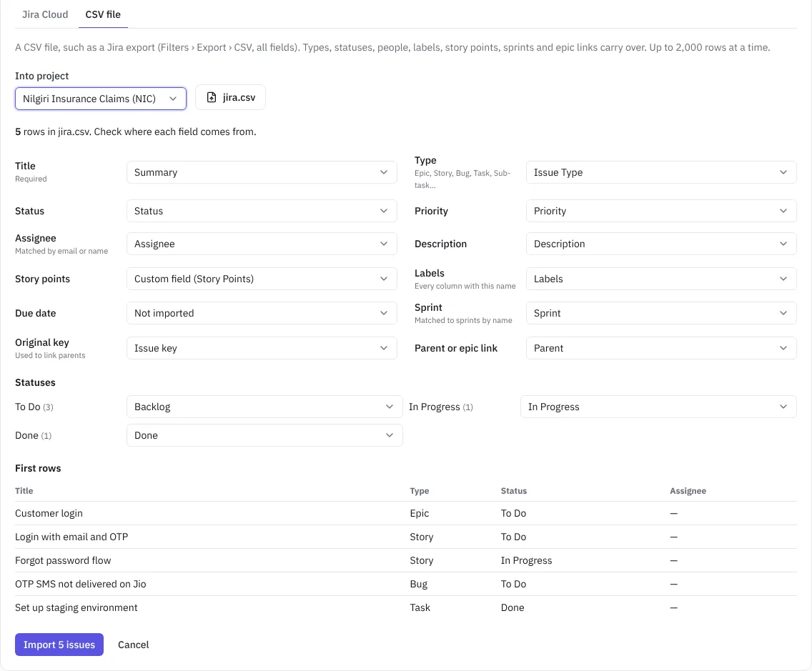The image size is (812, 671).
Task: Open the Original key dropdown showing Issue key
Action: pyautogui.click(x=262, y=348)
